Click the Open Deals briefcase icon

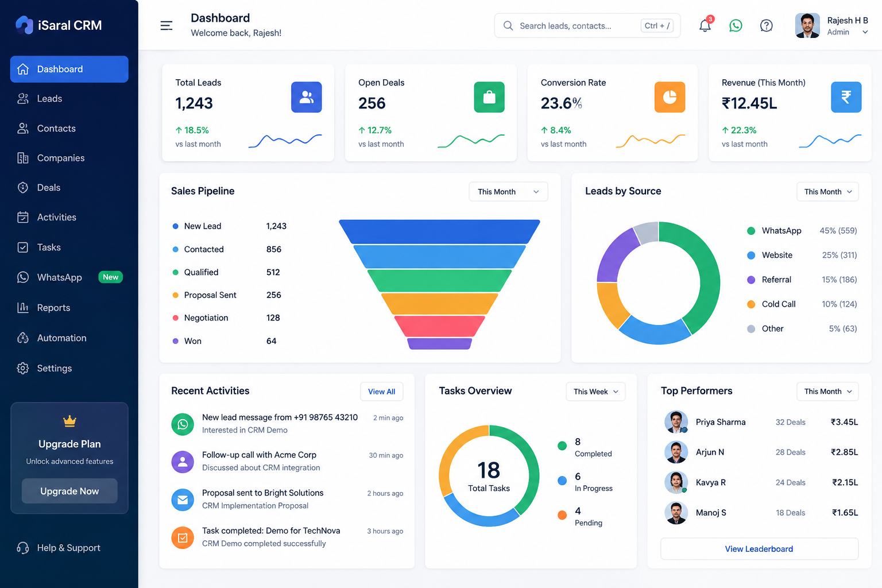pos(489,97)
